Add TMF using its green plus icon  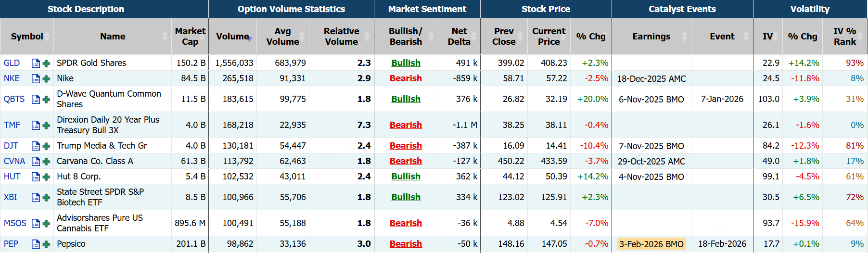(46, 126)
